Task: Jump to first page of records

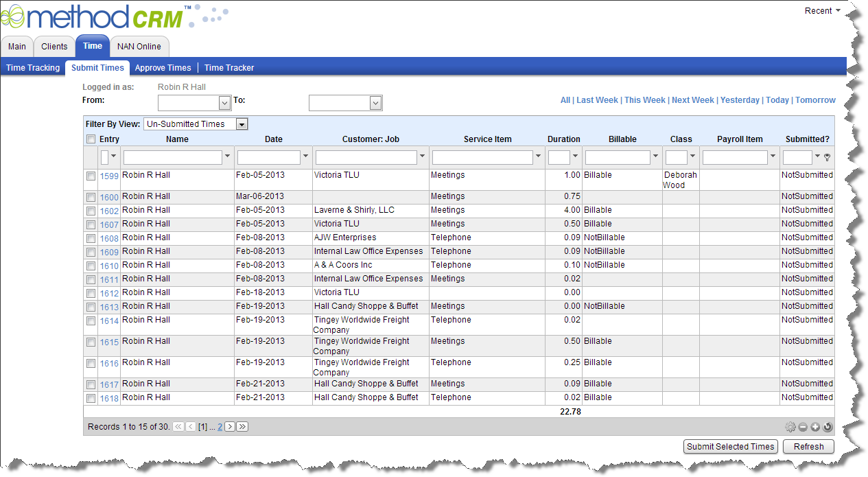Action: 178,427
